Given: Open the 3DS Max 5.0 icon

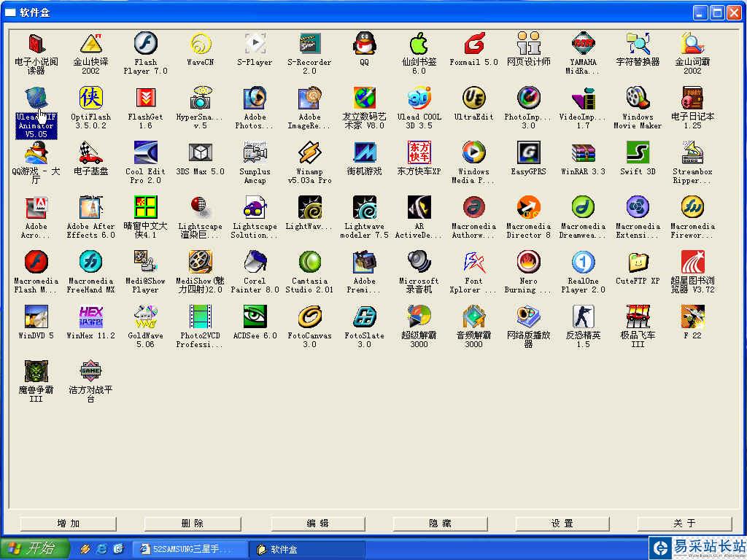Looking at the screenshot, I should point(200,153).
